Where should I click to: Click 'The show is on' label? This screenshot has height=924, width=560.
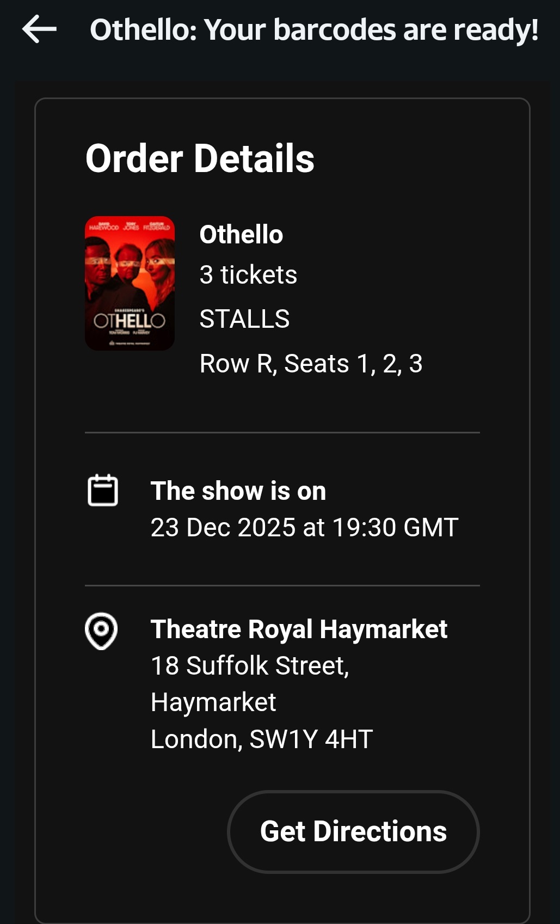[x=238, y=491]
